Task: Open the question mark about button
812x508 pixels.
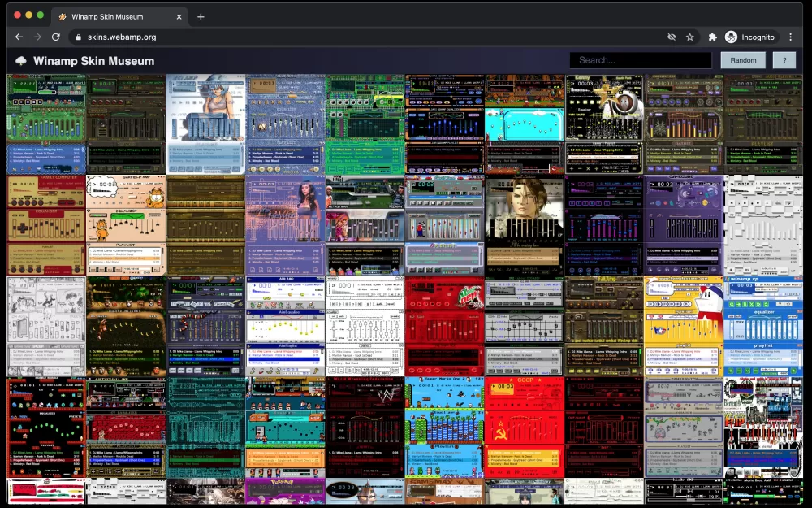Action: click(784, 60)
